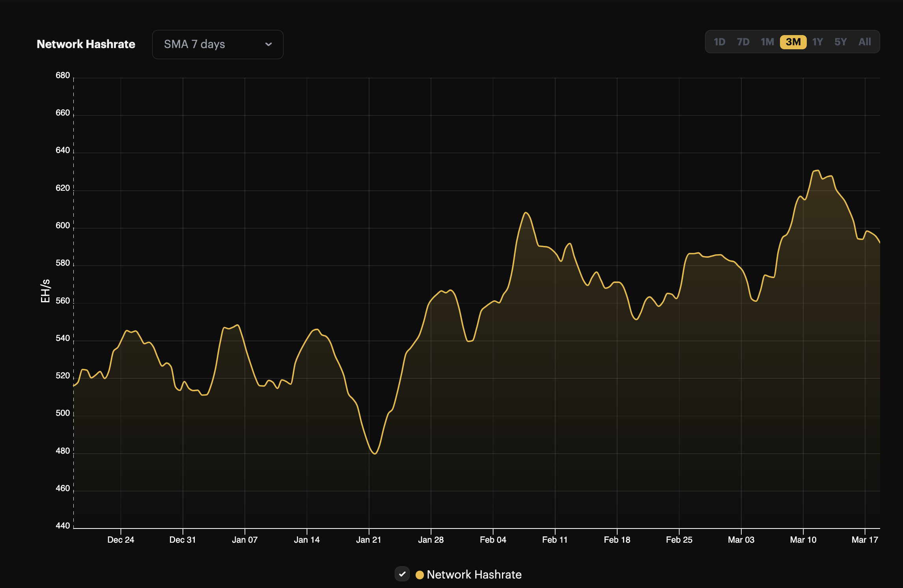View the 5Y historical data
This screenshot has width=903, height=588.
(x=841, y=42)
